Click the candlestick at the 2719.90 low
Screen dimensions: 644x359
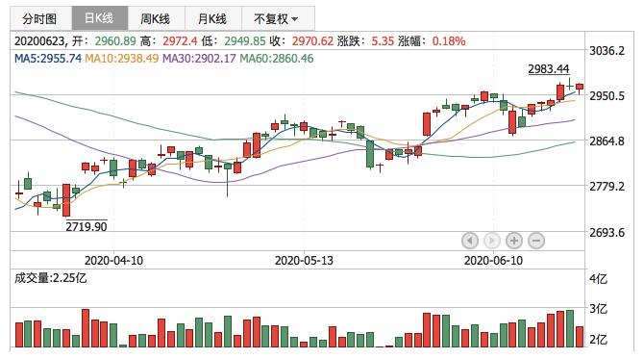pyautogui.click(x=66, y=200)
